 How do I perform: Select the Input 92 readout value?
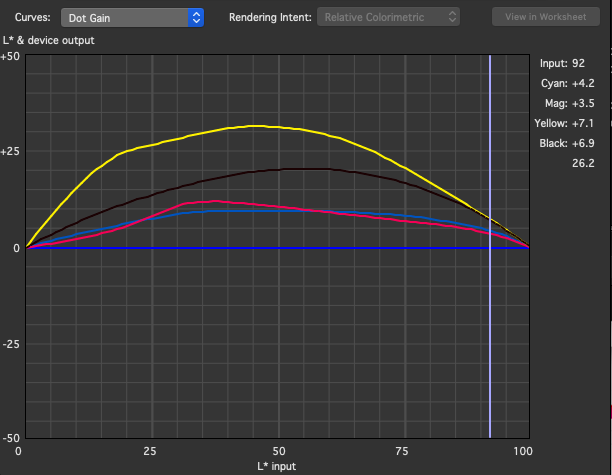click(569, 63)
